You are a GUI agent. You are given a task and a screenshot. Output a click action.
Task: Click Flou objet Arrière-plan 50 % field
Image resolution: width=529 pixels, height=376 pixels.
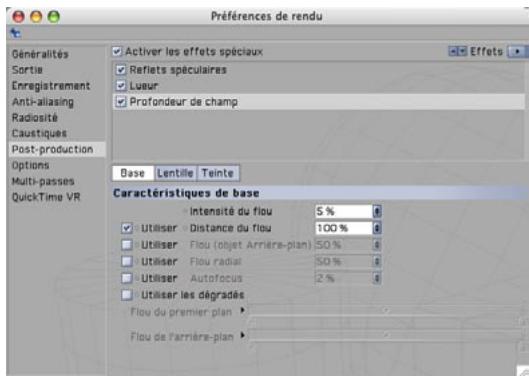tap(343, 245)
